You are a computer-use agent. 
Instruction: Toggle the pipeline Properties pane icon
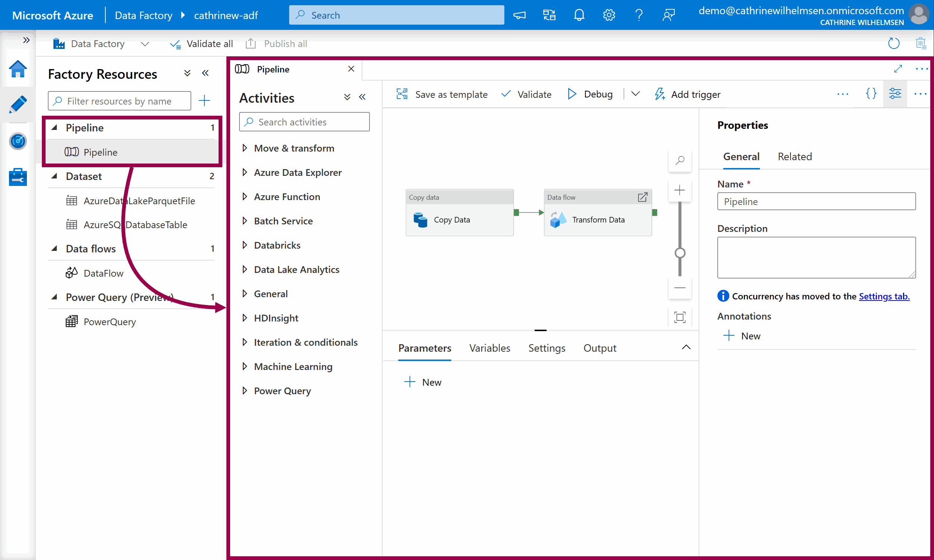(895, 94)
